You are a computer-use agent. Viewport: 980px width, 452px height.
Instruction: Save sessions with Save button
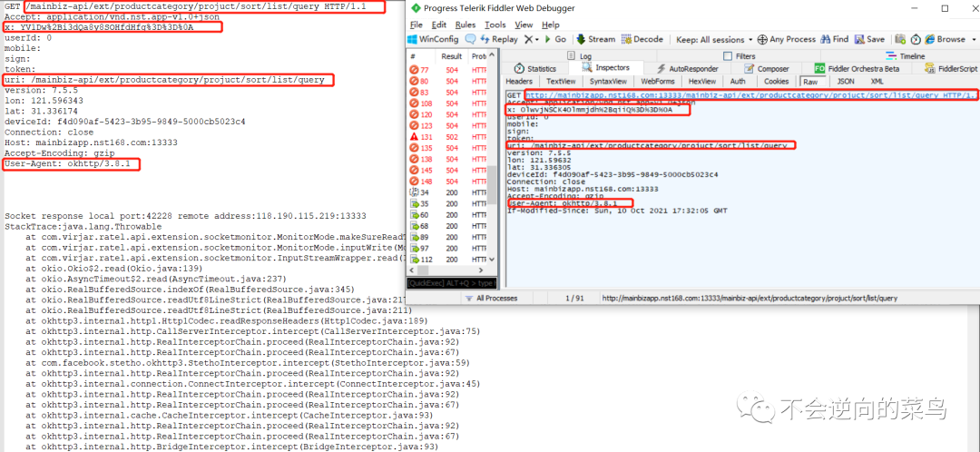pyautogui.click(x=869, y=39)
